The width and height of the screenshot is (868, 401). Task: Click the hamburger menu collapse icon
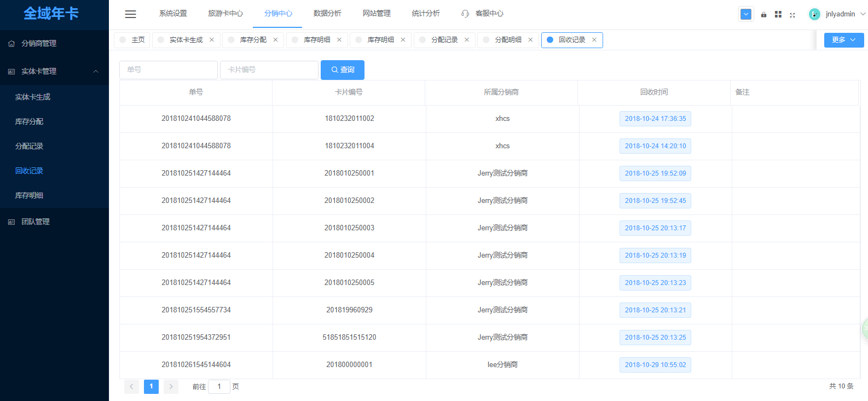[x=130, y=14]
